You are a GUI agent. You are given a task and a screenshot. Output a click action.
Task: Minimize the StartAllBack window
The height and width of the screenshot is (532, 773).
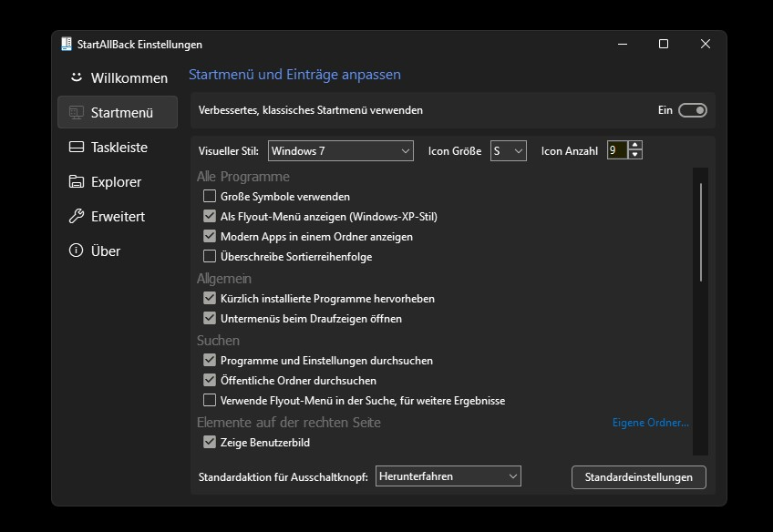click(623, 44)
